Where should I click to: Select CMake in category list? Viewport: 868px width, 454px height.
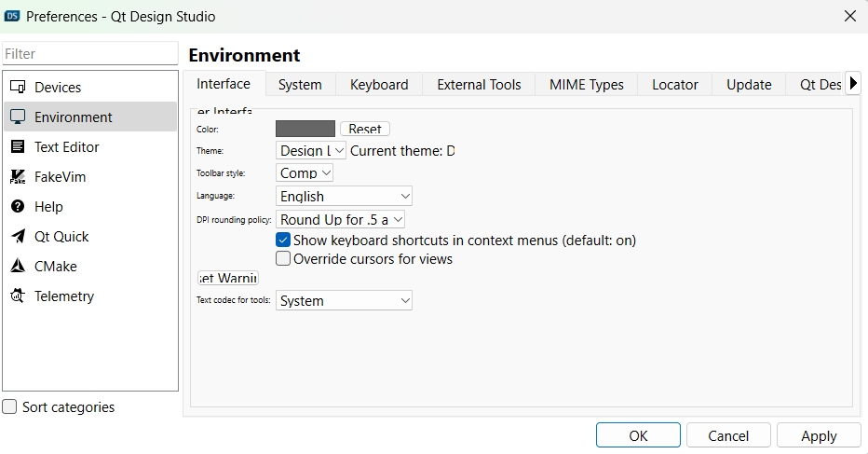point(90,267)
